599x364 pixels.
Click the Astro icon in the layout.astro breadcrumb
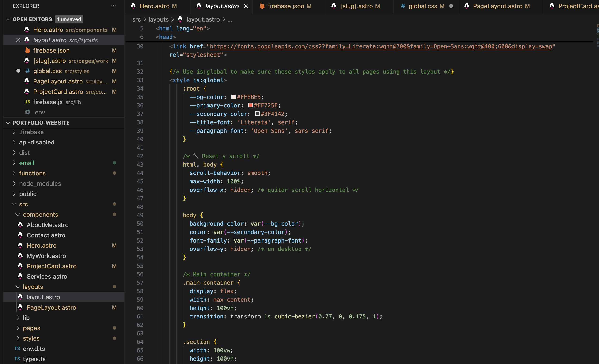[180, 19]
